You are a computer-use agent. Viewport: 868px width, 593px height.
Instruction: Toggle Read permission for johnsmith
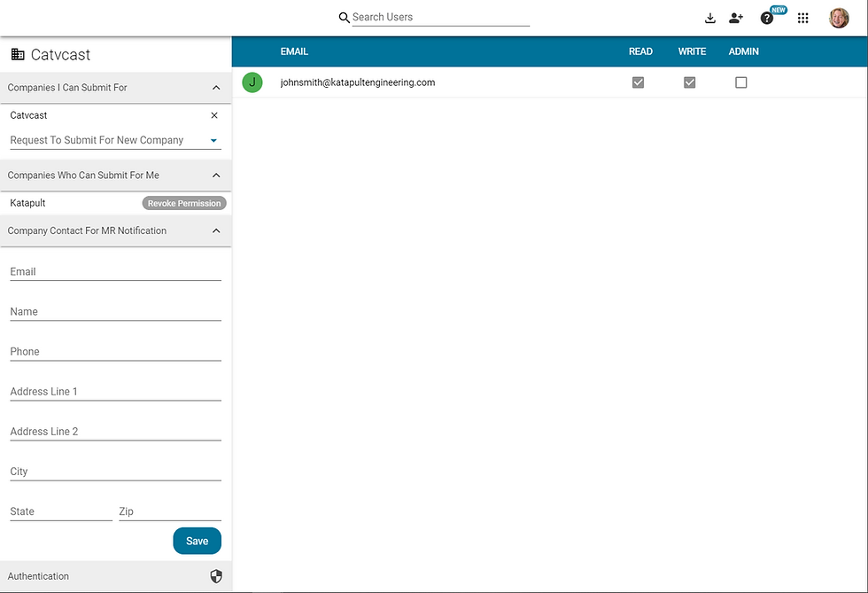[x=639, y=82]
